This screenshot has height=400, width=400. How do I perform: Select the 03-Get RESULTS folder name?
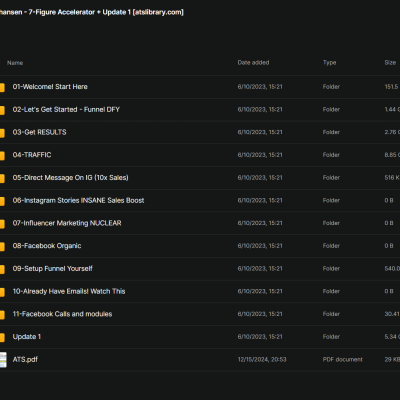point(39,132)
